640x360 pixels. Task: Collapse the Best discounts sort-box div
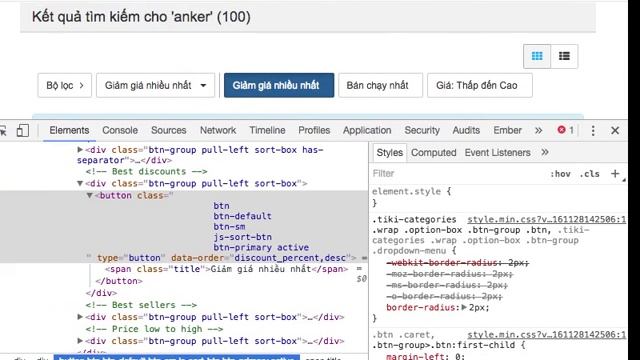pos(80,184)
